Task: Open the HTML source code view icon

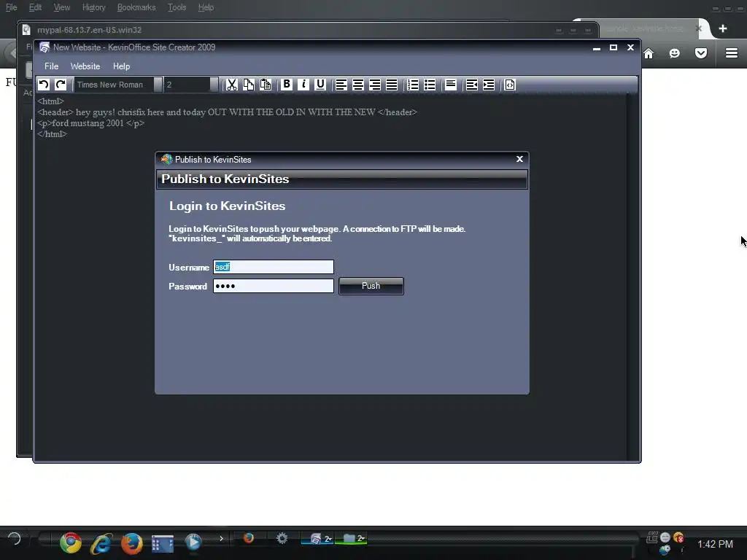Action: pyautogui.click(x=510, y=85)
